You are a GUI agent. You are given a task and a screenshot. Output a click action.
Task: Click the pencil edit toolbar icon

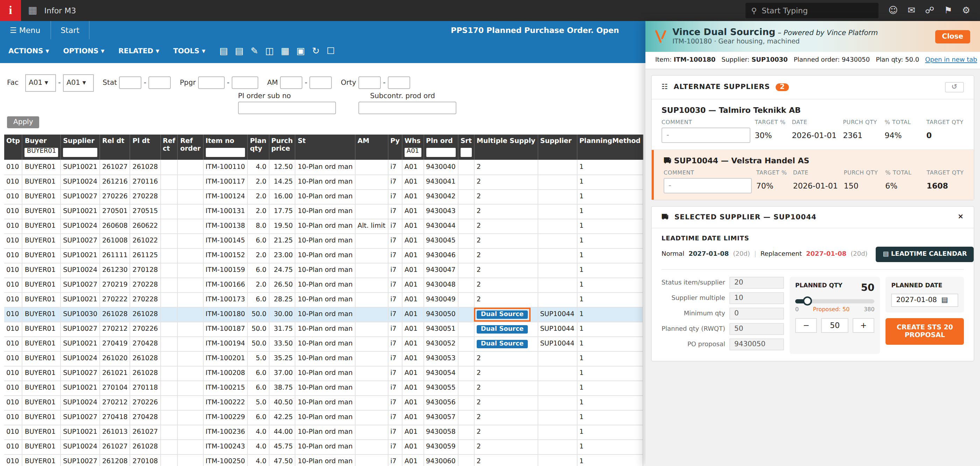click(x=254, y=51)
